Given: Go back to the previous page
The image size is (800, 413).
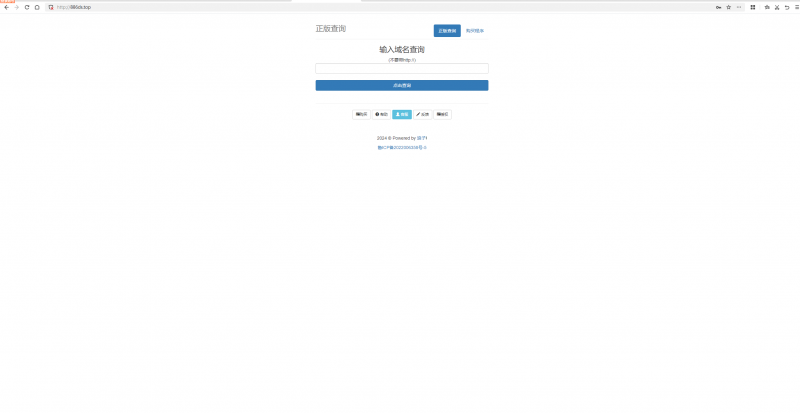Looking at the screenshot, I should (7, 7).
